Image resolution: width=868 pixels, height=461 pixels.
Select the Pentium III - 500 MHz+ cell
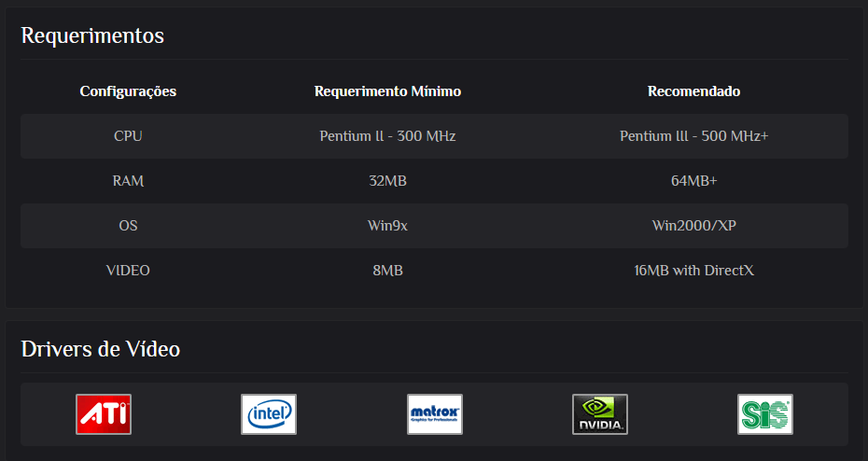point(693,136)
